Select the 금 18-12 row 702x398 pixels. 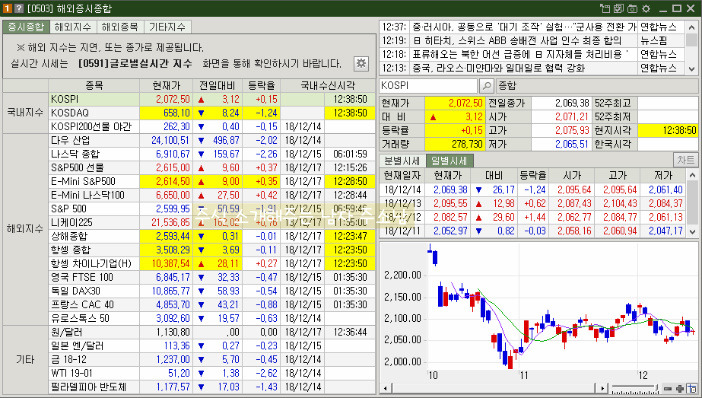(212, 359)
